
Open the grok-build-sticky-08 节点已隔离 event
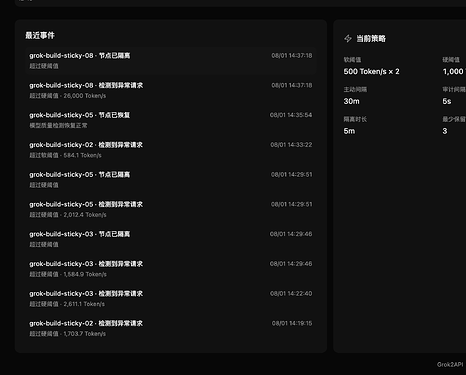[x=171, y=61]
